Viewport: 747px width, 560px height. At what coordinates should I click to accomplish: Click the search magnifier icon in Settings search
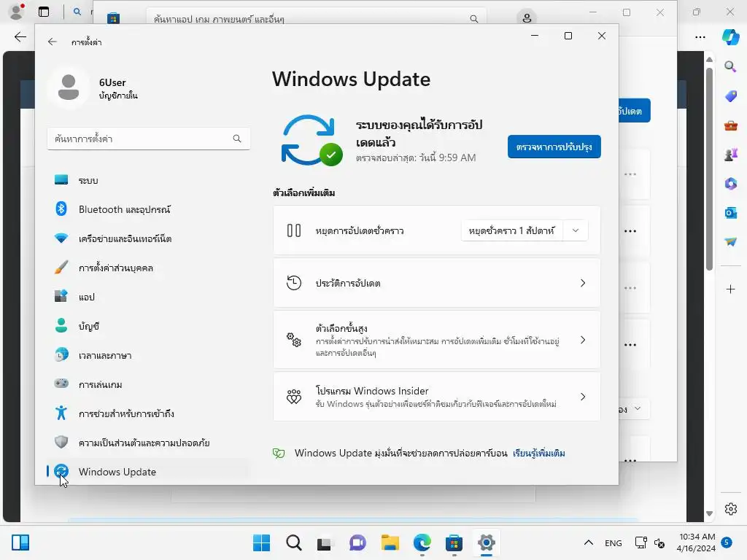237,139
